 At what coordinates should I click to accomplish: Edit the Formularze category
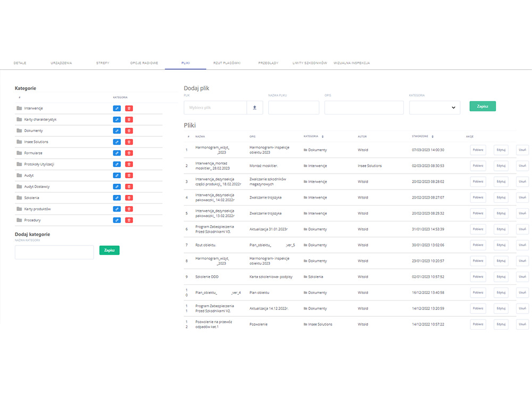pyautogui.click(x=117, y=153)
